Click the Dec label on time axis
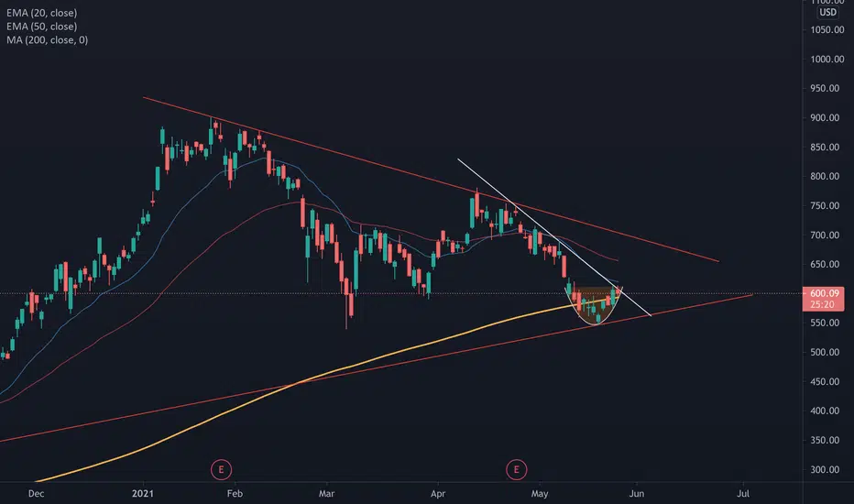Screen dimensions: 854x504 36,494
